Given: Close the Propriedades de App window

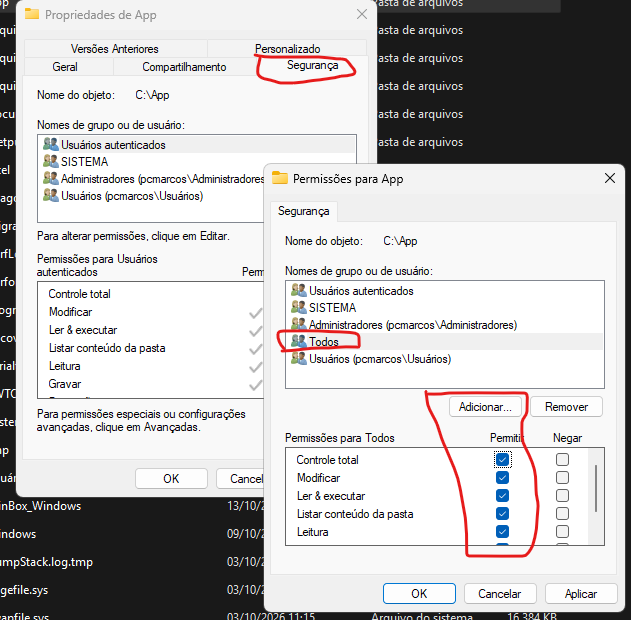Looking at the screenshot, I should click(x=362, y=14).
